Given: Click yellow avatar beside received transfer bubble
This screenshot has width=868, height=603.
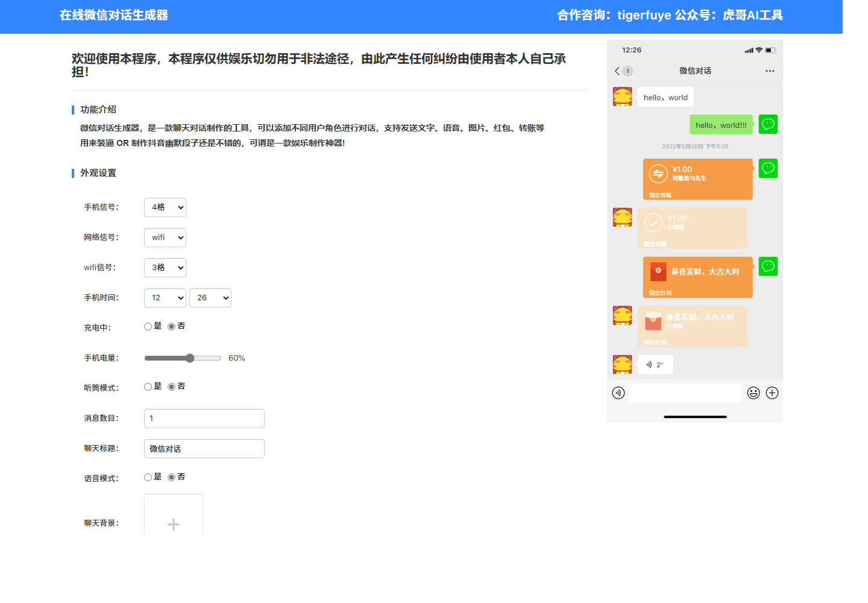Looking at the screenshot, I should [623, 218].
